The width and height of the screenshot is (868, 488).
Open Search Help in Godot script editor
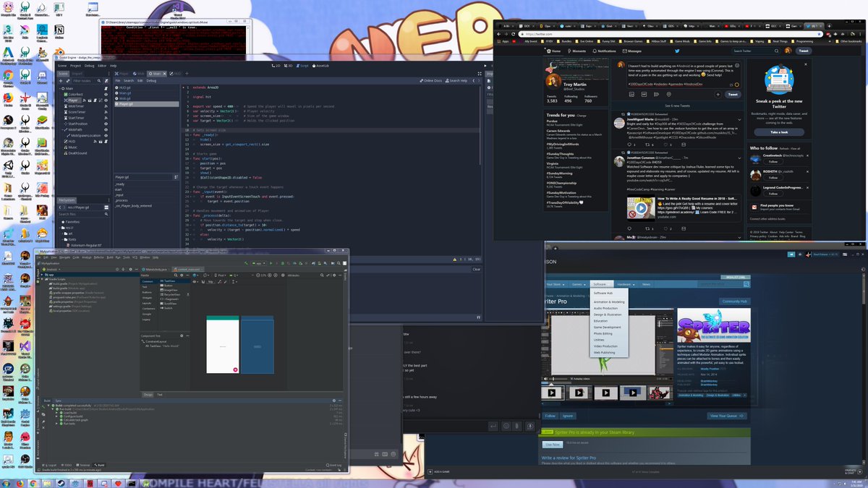457,80
